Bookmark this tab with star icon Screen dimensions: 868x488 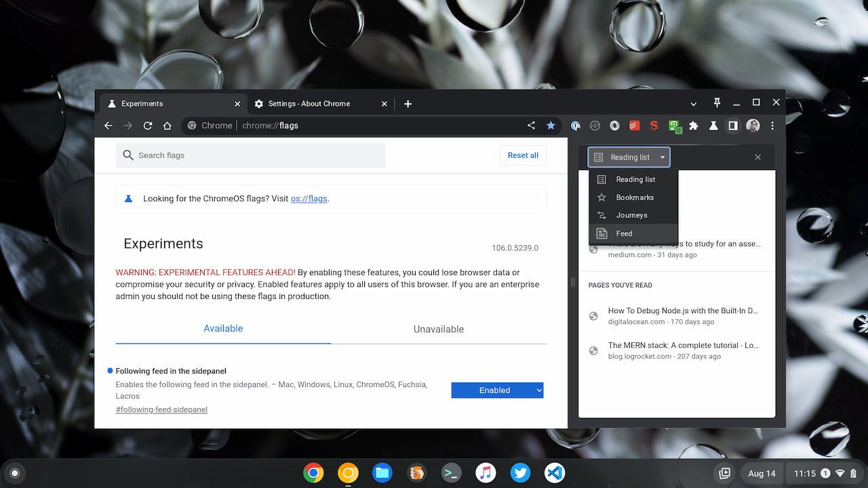tap(551, 125)
